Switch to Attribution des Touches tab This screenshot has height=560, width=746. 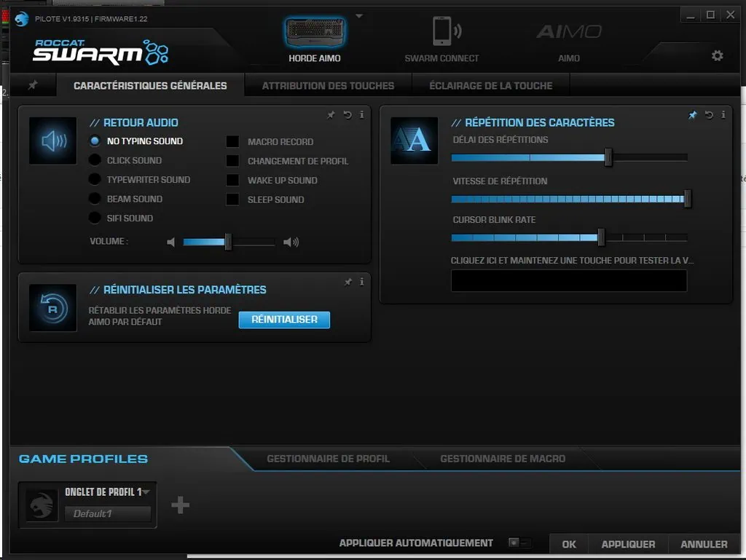328,85
